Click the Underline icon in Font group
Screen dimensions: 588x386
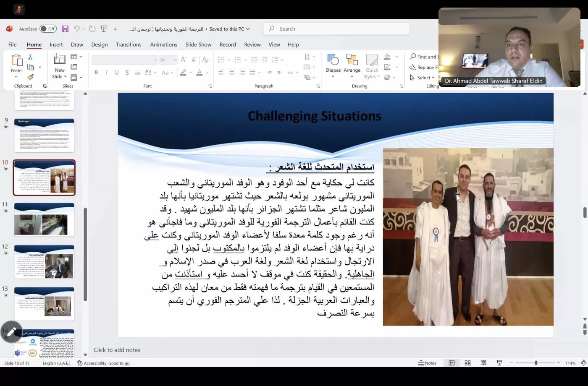[x=116, y=72]
